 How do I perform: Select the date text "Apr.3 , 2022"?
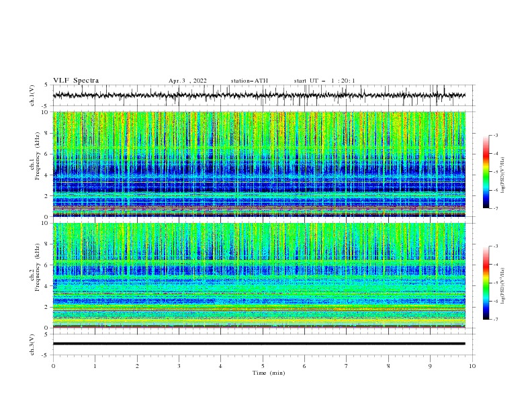tap(187, 81)
